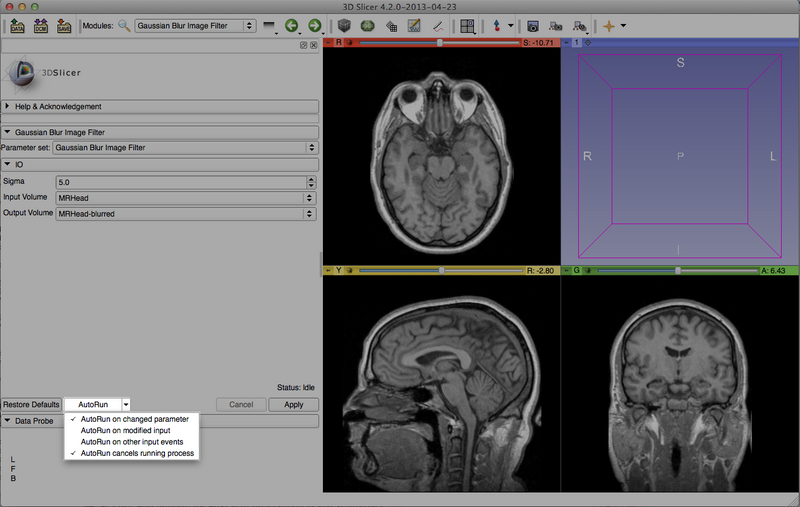The height and width of the screenshot is (507, 800).
Task: Toggle AutoRun cancels running process option
Action: (x=137, y=453)
